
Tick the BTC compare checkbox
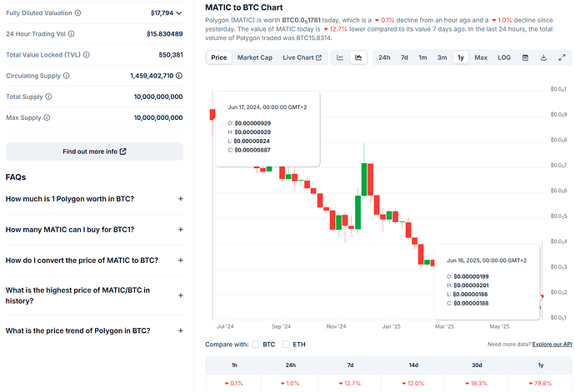coord(256,345)
